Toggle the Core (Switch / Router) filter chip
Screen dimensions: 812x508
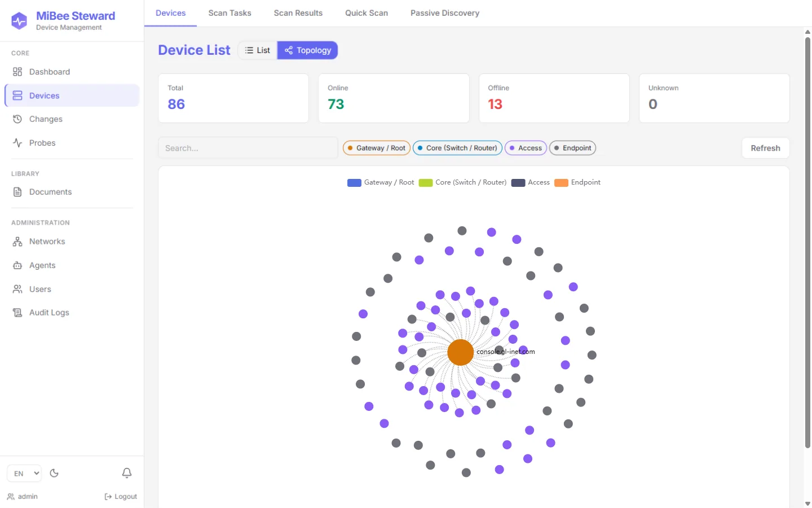coord(457,148)
